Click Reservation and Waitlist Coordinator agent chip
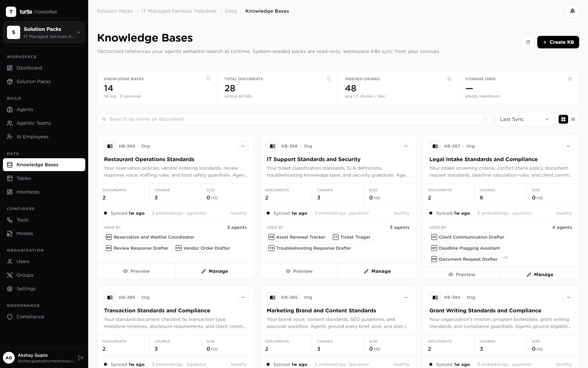 [151, 237]
